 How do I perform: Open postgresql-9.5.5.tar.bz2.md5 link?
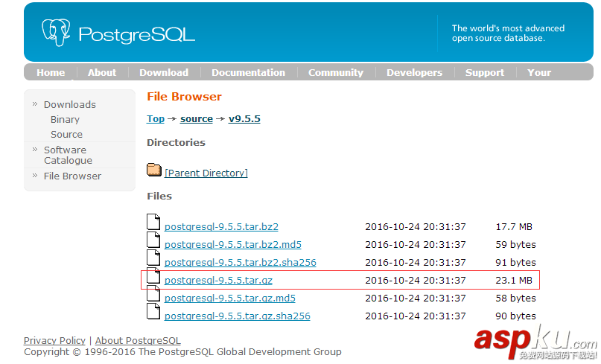pos(232,244)
